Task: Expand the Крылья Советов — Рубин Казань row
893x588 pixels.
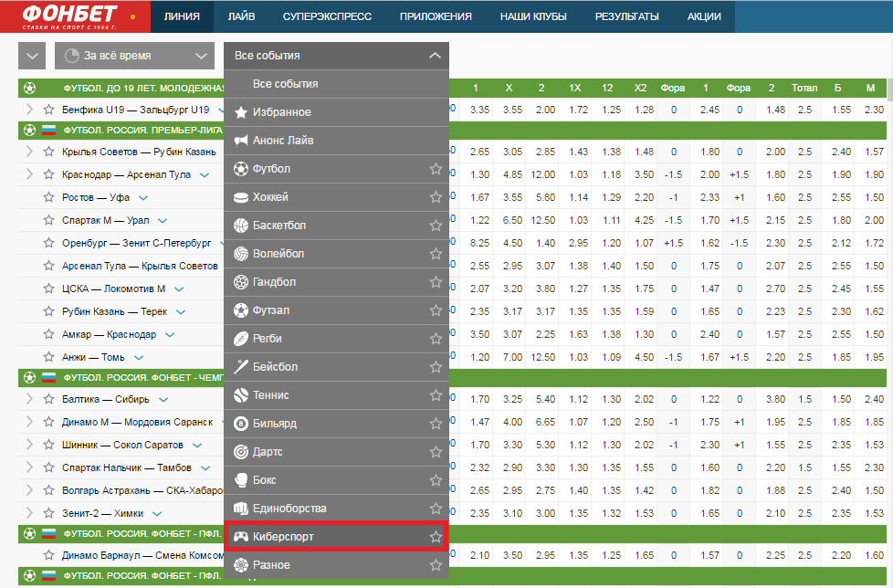Action: click(29, 152)
